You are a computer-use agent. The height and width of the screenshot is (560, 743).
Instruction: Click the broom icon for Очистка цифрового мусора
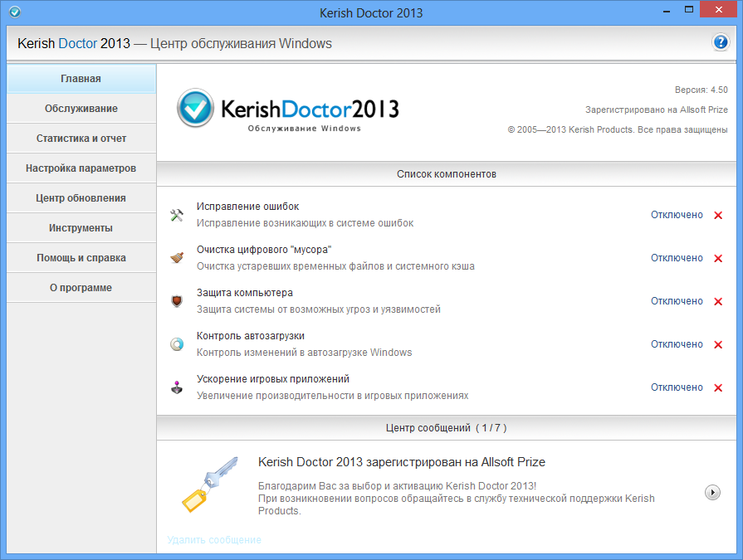click(177, 258)
